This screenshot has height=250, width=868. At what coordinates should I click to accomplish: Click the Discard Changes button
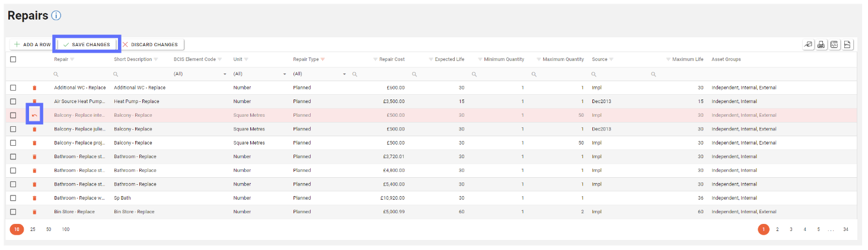pyautogui.click(x=150, y=44)
